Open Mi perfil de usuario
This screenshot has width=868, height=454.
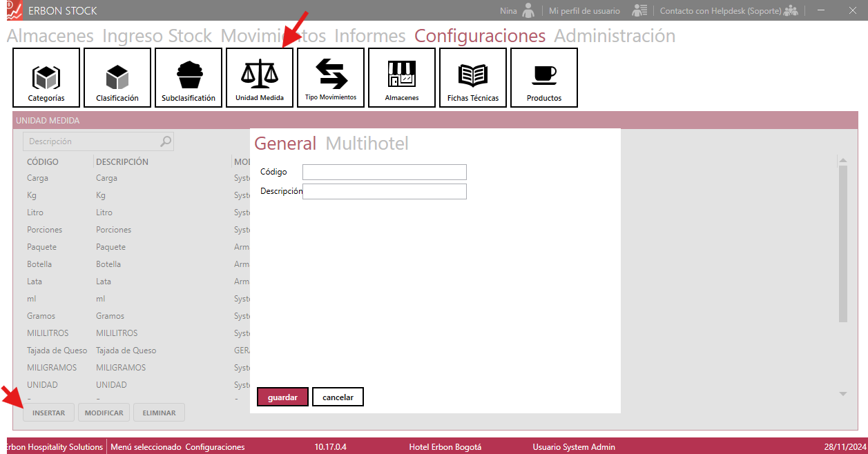click(x=584, y=11)
